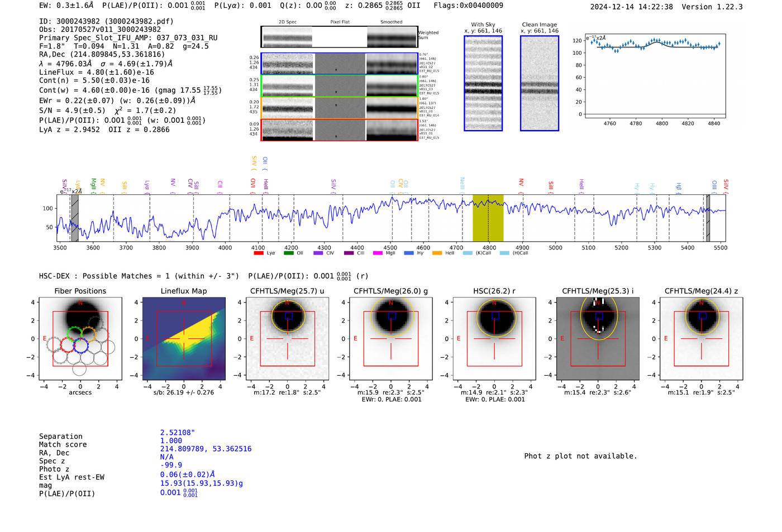This screenshot has height=532, width=782.
Task: Click the Smoothed column header
Action: coord(391,22)
